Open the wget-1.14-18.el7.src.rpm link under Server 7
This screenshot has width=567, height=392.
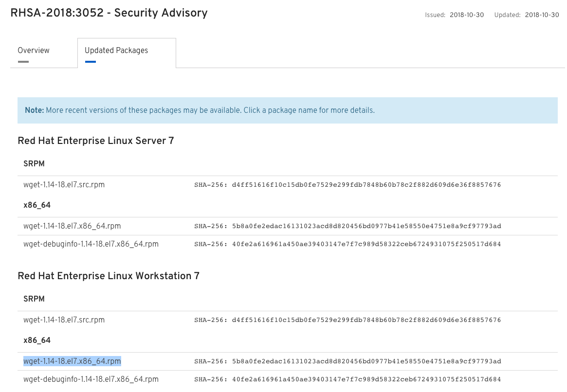pos(64,185)
